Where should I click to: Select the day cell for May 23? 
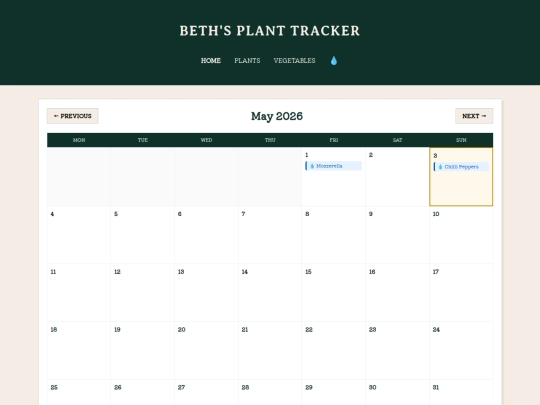click(397, 351)
